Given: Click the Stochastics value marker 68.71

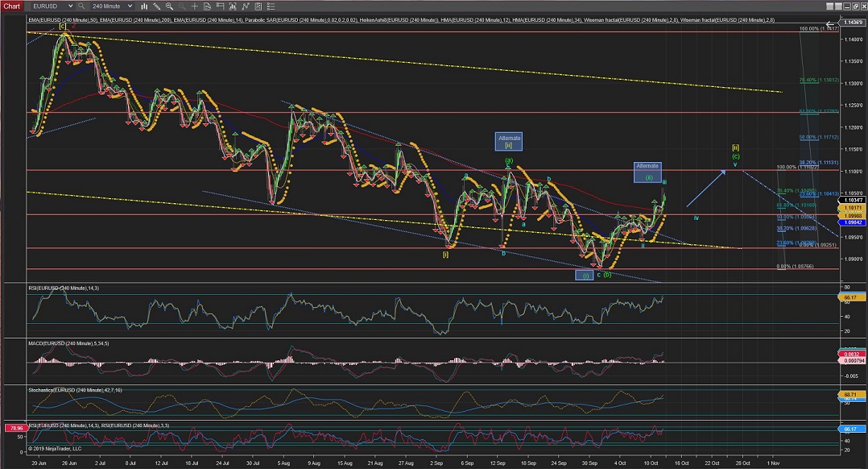Looking at the screenshot, I should [x=852, y=394].
